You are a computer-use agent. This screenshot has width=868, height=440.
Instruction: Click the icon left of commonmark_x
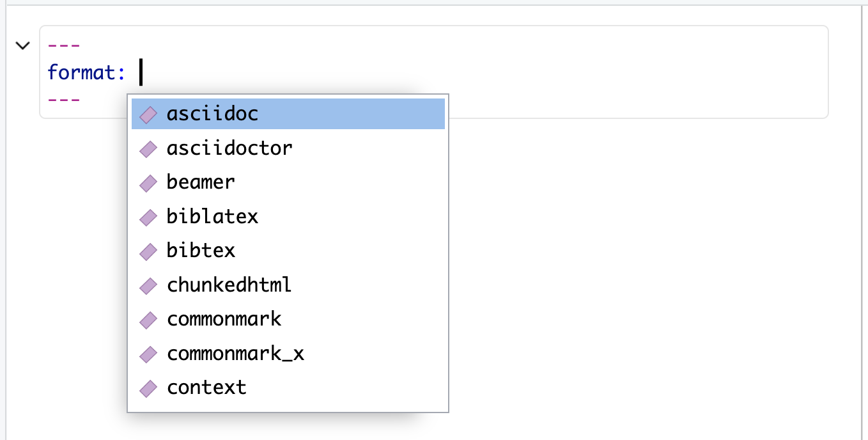pyautogui.click(x=148, y=354)
